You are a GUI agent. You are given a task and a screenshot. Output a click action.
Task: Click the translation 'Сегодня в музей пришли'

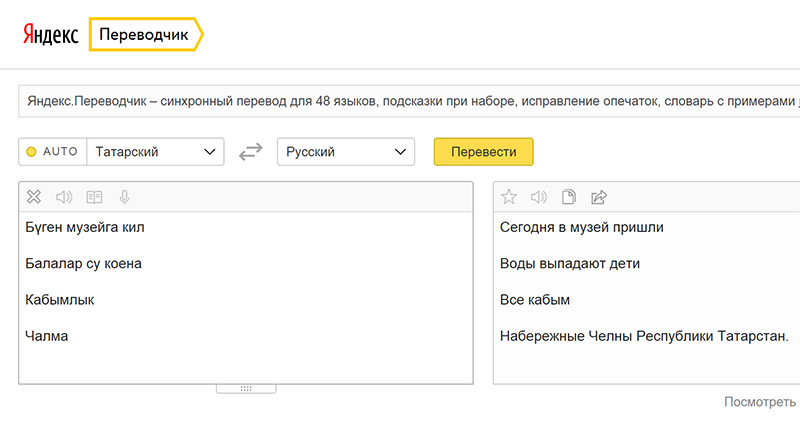(x=582, y=227)
